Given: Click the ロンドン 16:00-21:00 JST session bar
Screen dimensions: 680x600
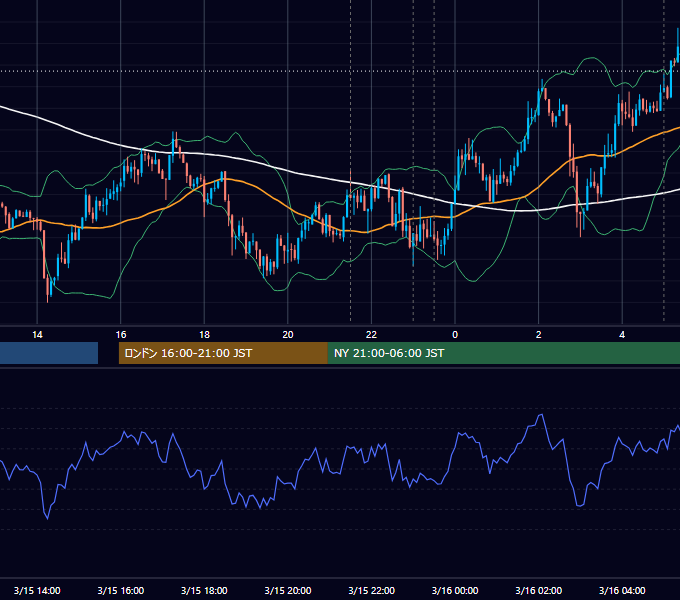Looking at the screenshot, I should point(223,353).
